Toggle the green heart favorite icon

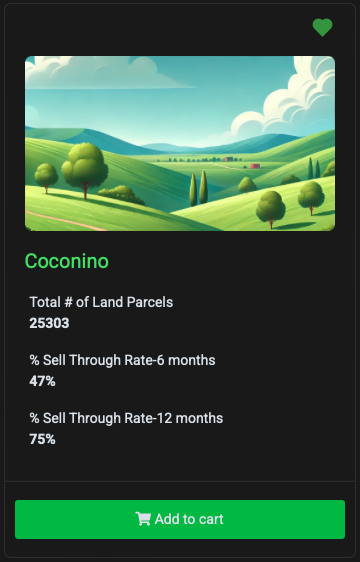(322, 28)
